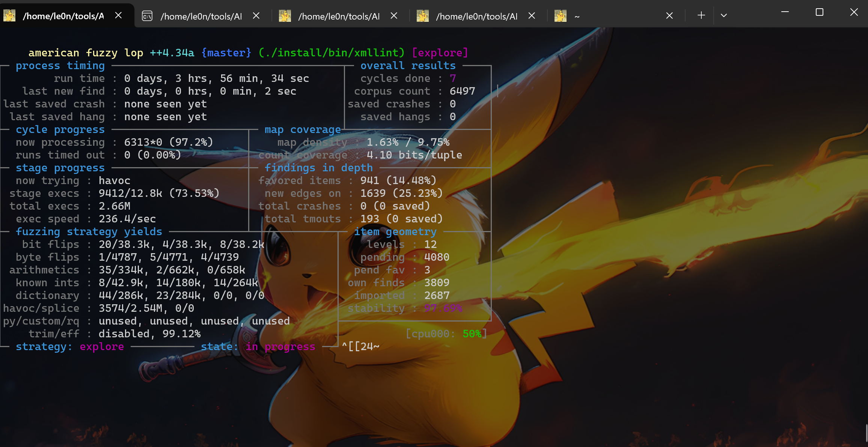Screen dimensions: 868x447
Task: Close the tab with the command prompt icon
Action: [x=256, y=15]
